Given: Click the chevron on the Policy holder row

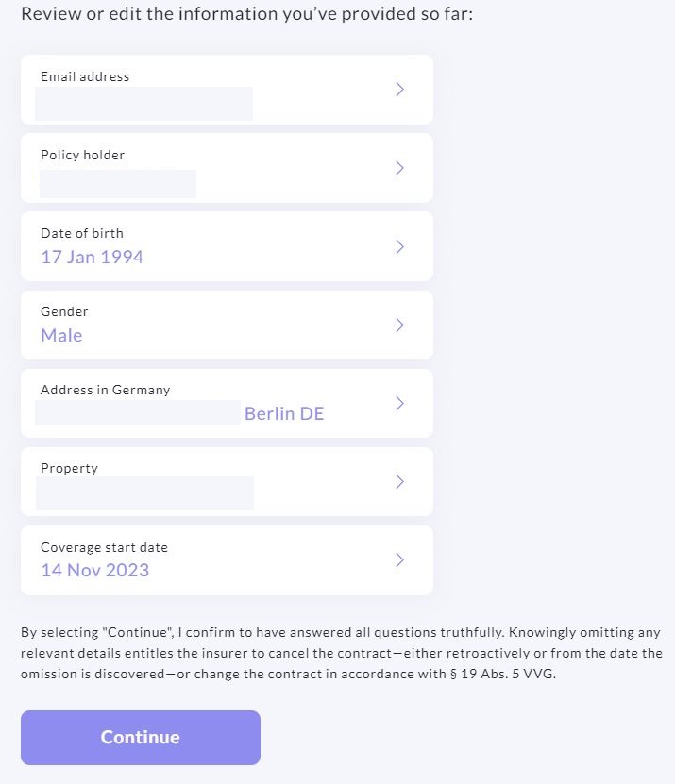Looking at the screenshot, I should pos(398,168).
